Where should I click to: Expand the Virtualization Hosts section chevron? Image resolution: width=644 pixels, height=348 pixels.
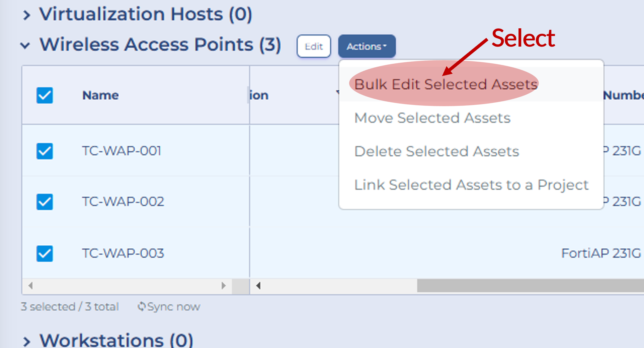[x=27, y=15]
